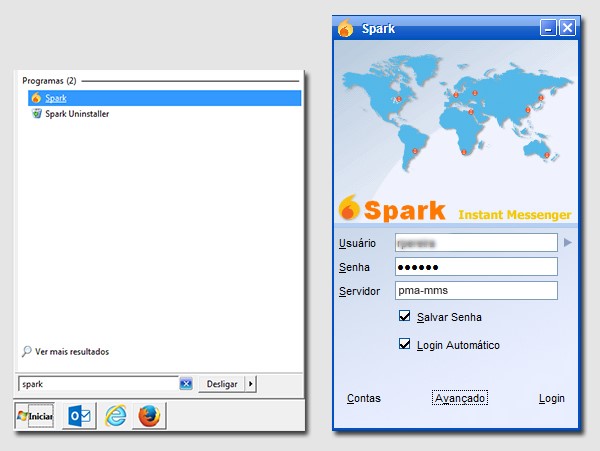Click the Senha password field
The width and height of the screenshot is (600, 451).
coord(474,267)
